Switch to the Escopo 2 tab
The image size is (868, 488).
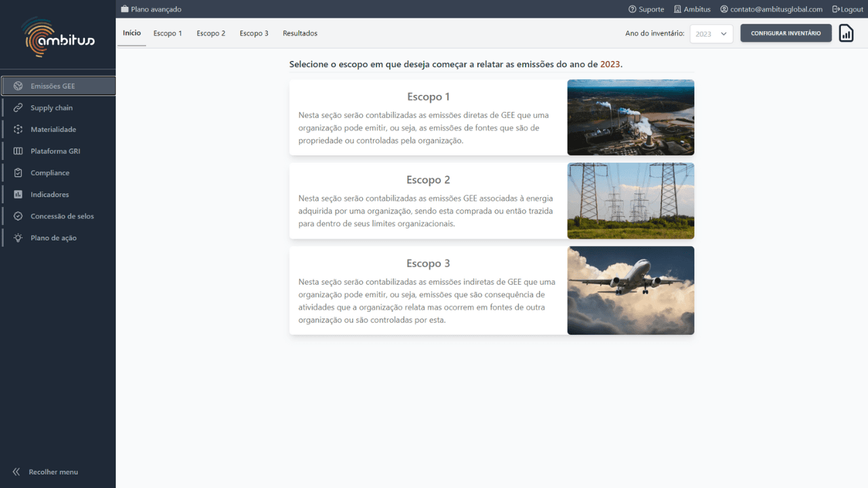pyautogui.click(x=211, y=33)
